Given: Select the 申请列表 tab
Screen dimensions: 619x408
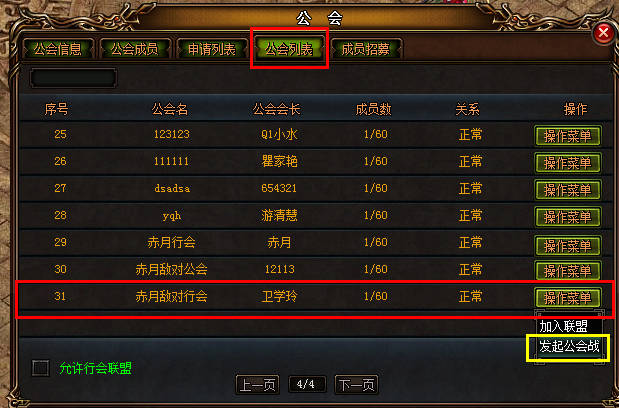Looking at the screenshot, I should (x=212, y=49).
